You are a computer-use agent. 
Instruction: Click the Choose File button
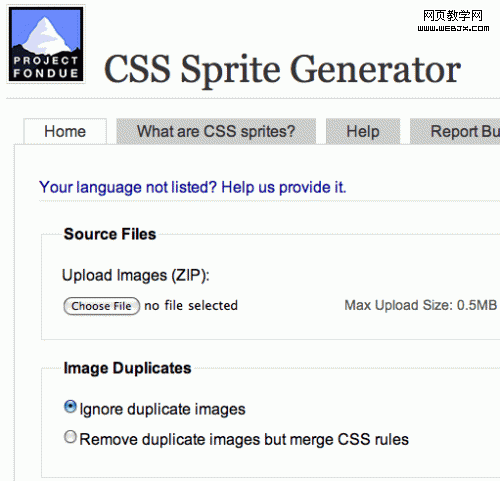pos(101,306)
